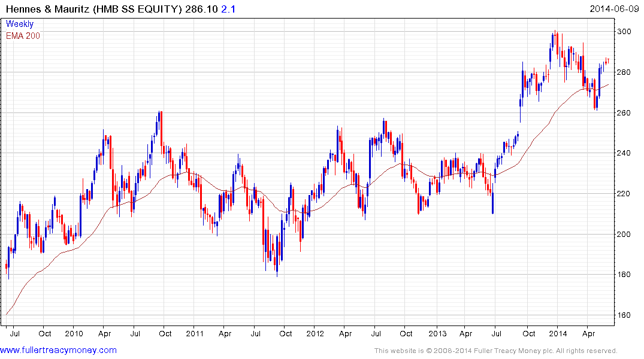Viewport: 644px width, 359px height.
Task: Click the 'Weekly' interval label
Action: (x=20, y=24)
